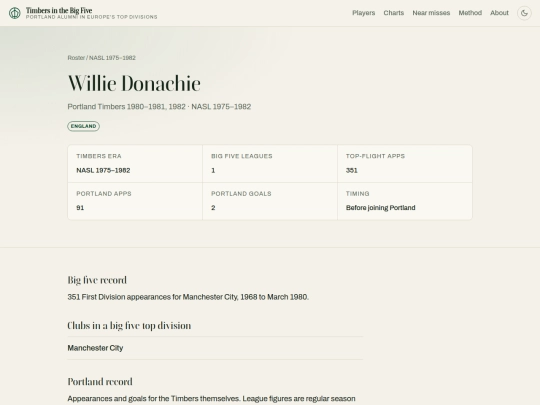This screenshot has width=540, height=405.
Task: Click the Timing value 'Before joining Portland'
Action: 381,208
